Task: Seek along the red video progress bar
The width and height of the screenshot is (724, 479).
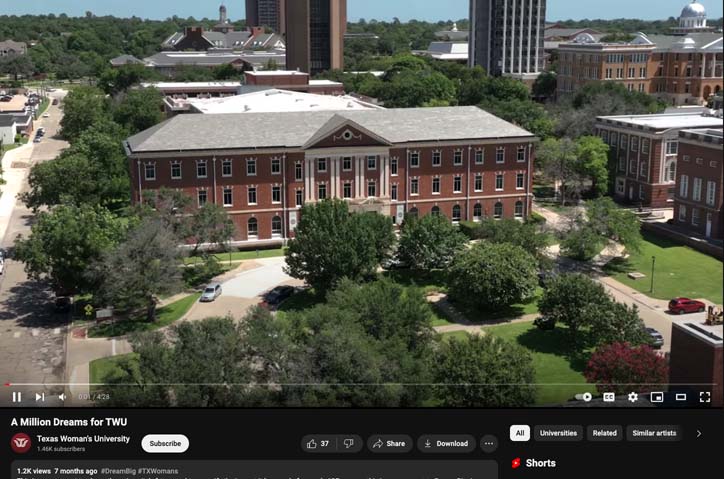Action: click(362, 384)
